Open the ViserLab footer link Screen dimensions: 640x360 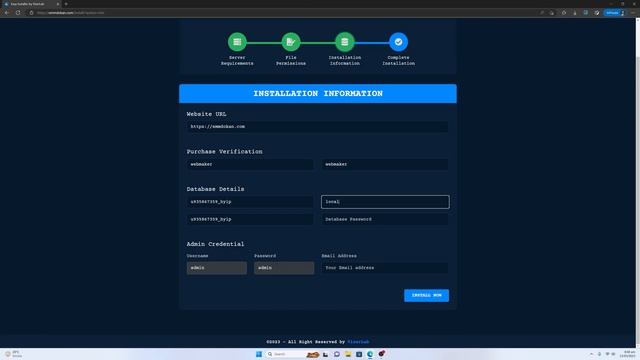pos(358,342)
